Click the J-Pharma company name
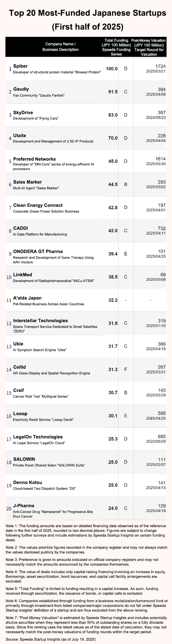Screen dimensions: 172x644 click(24, 506)
